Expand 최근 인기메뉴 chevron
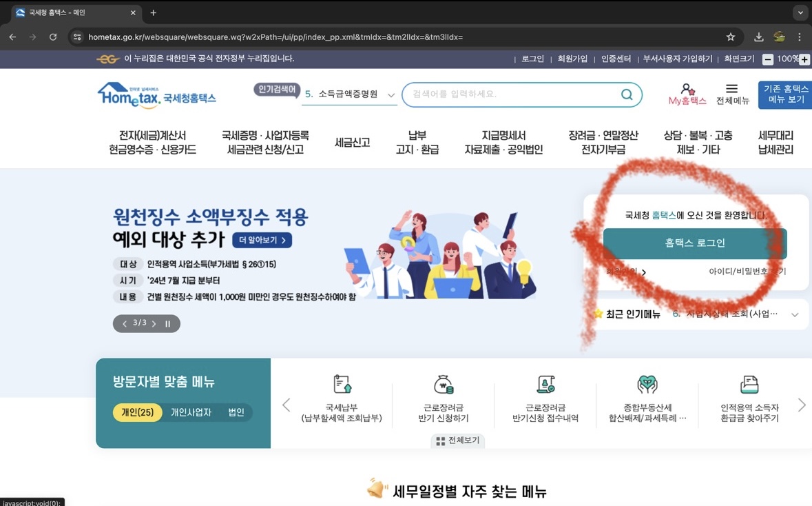812x506 pixels. [x=795, y=314]
